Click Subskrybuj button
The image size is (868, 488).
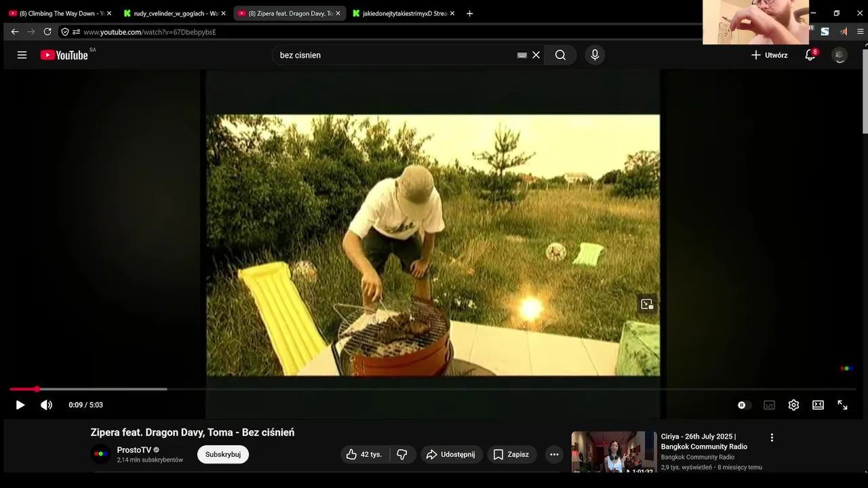click(x=223, y=454)
